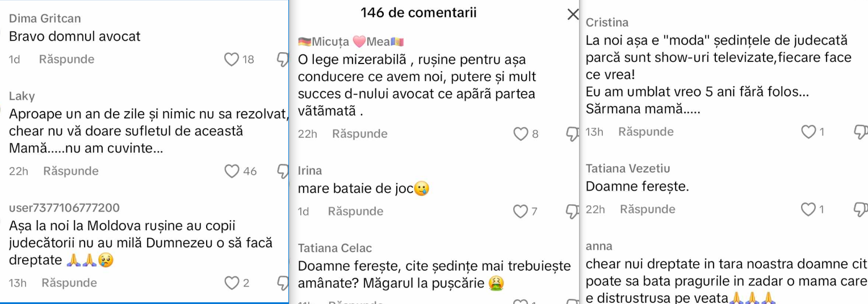Reply to Laky's comment
868x304 pixels.
(70, 171)
